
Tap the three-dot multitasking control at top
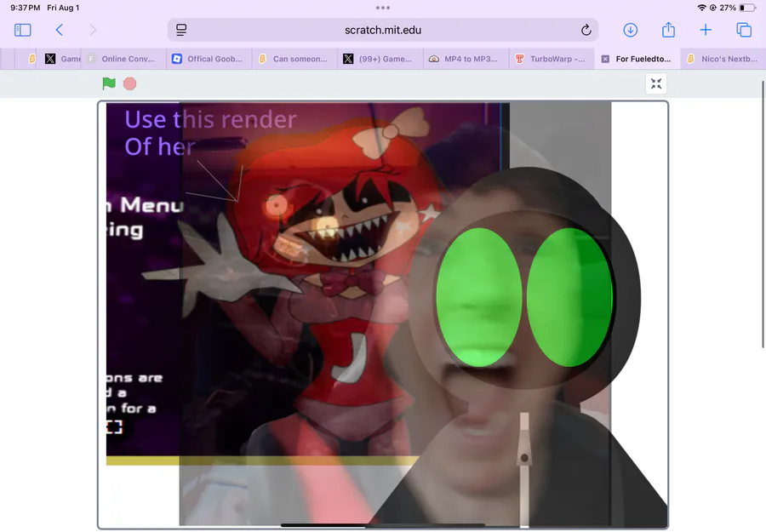point(383,8)
